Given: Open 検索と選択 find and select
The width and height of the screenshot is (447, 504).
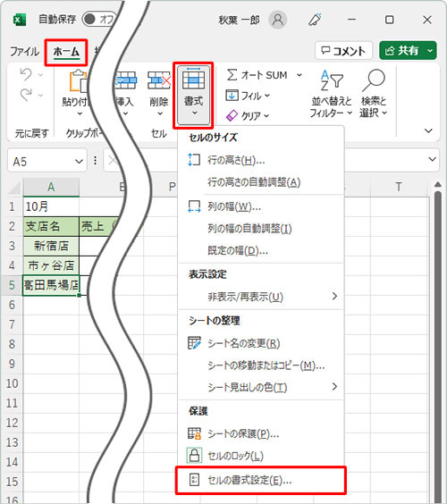Looking at the screenshot, I should (x=373, y=94).
